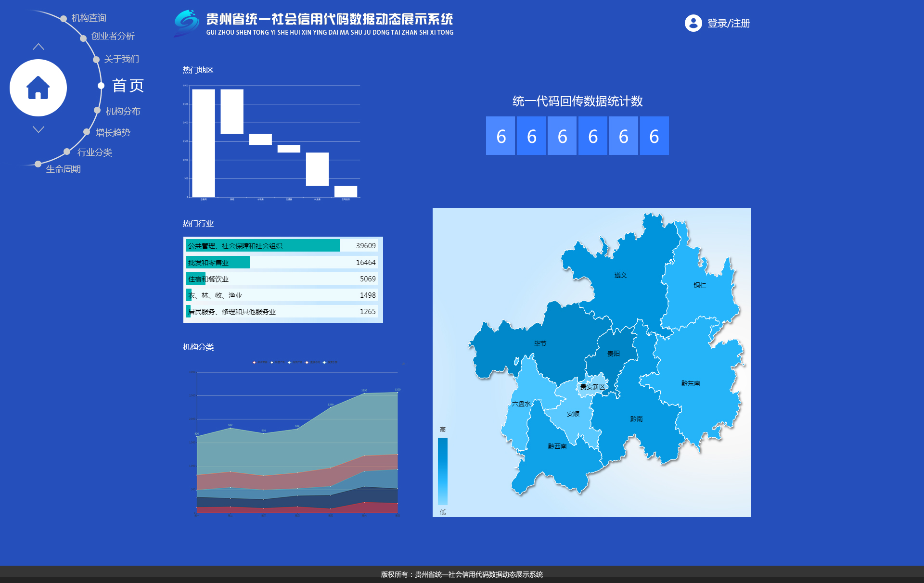Image resolution: width=924 pixels, height=583 pixels.
Task: Click the save-image icon above area chart
Action: (x=404, y=364)
